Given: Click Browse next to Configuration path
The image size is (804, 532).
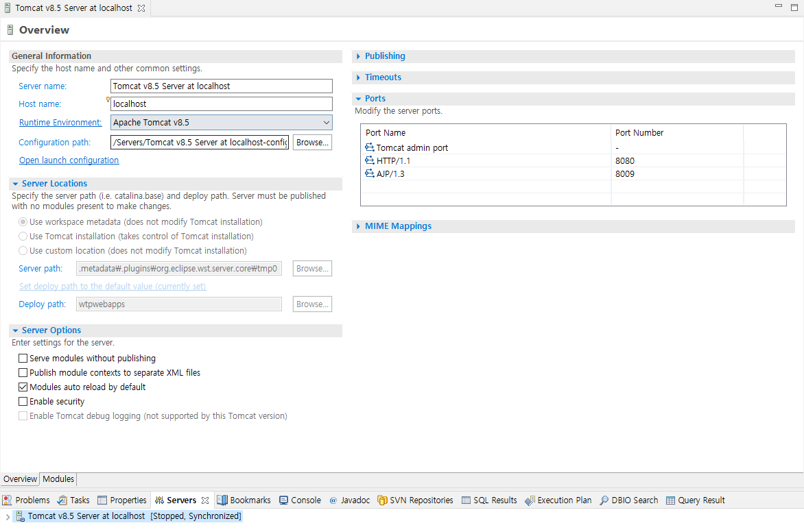Looking at the screenshot, I should [312, 143].
